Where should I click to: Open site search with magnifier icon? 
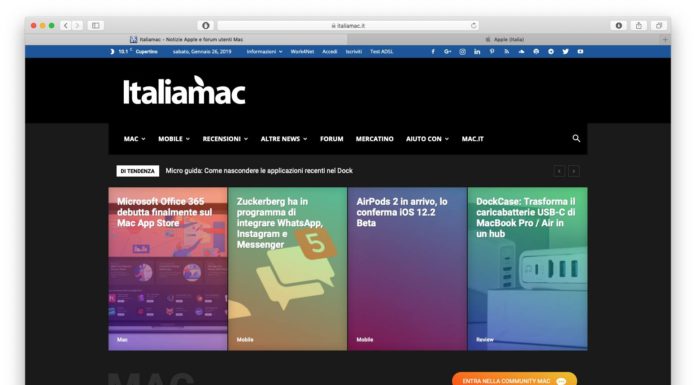pyautogui.click(x=576, y=139)
